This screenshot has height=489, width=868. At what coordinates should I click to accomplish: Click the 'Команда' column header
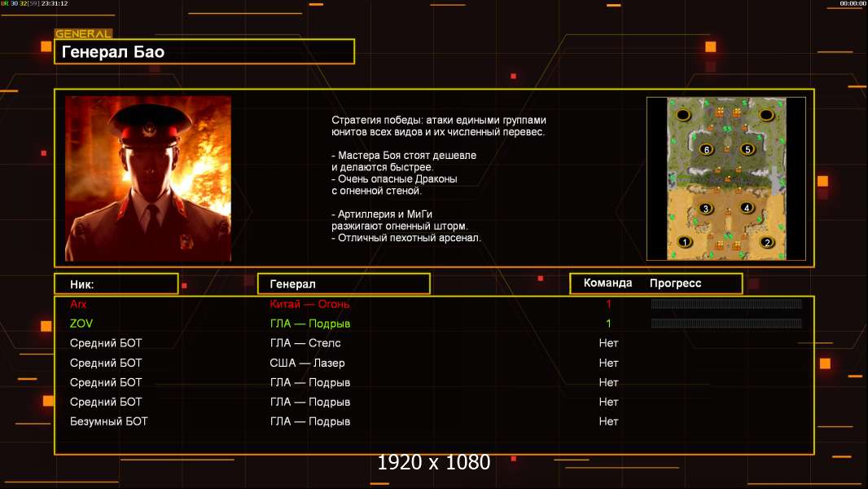607,283
